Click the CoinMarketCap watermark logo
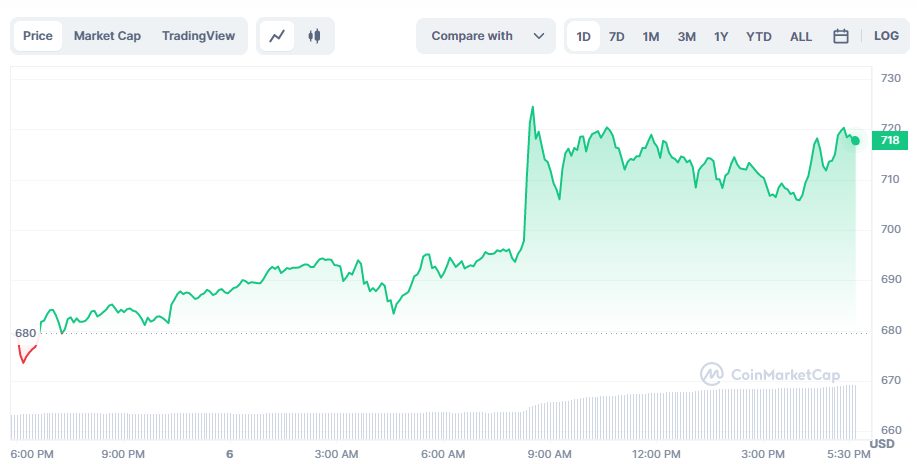Screen dimensions: 917x464 770,374
